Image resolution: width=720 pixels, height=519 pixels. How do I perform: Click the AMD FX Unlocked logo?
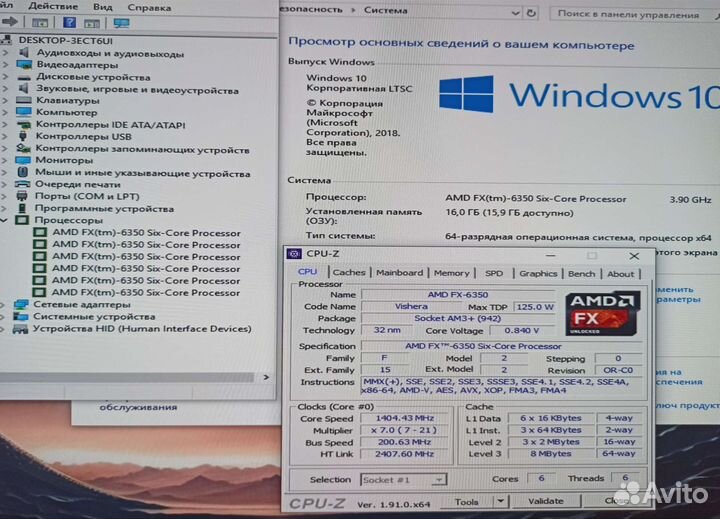pyautogui.click(x=602, y=313)
